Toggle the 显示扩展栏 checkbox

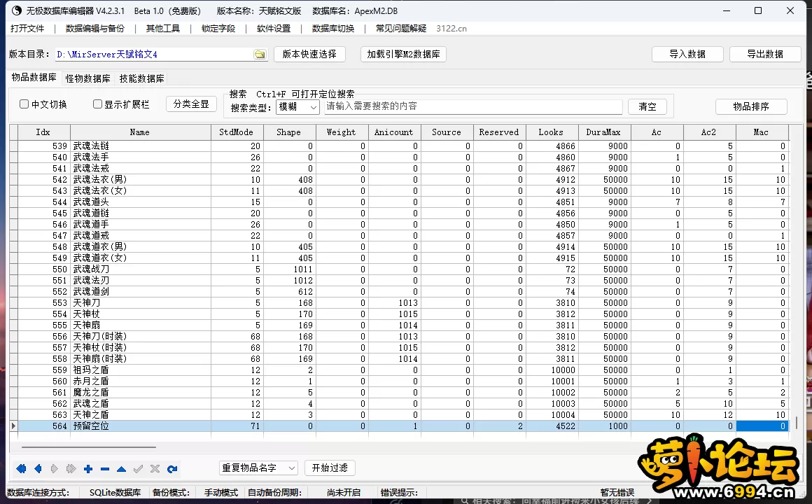[x=98, y=104]
